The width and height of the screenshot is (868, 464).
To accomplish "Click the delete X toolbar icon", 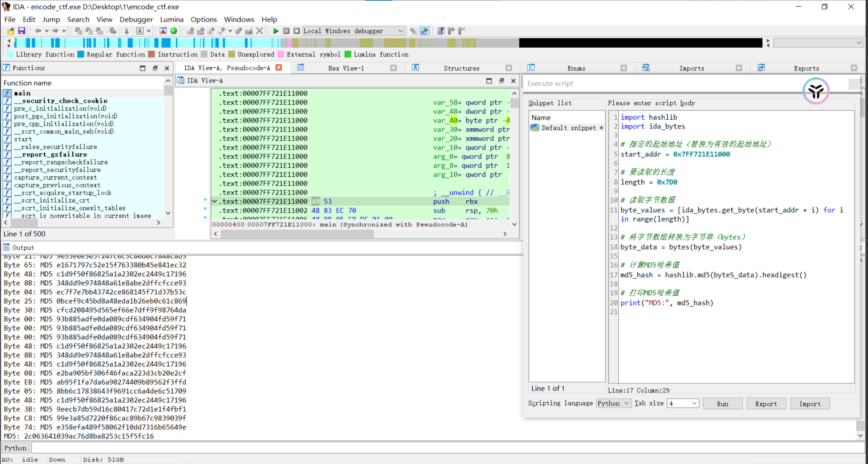I will click(260, 31).
